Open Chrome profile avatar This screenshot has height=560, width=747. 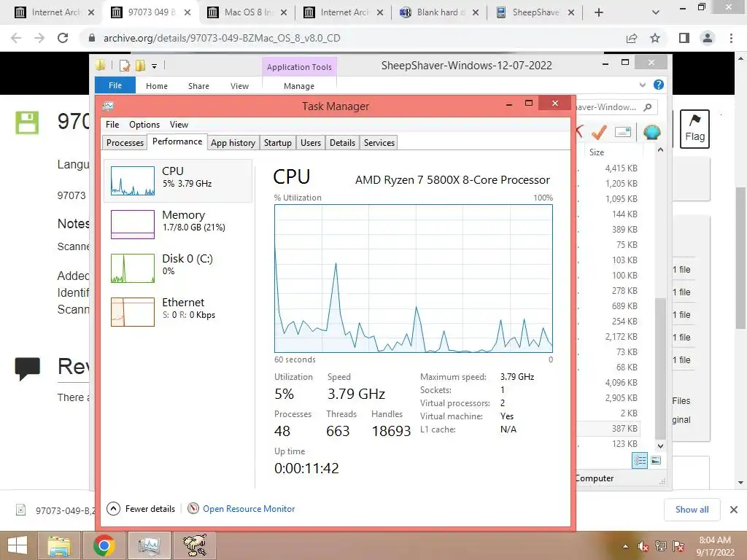tap(708, 38)
